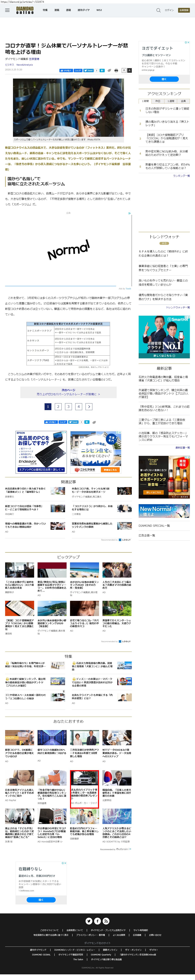
Task: Click the lower link copy icon
Action: [94, 422]
